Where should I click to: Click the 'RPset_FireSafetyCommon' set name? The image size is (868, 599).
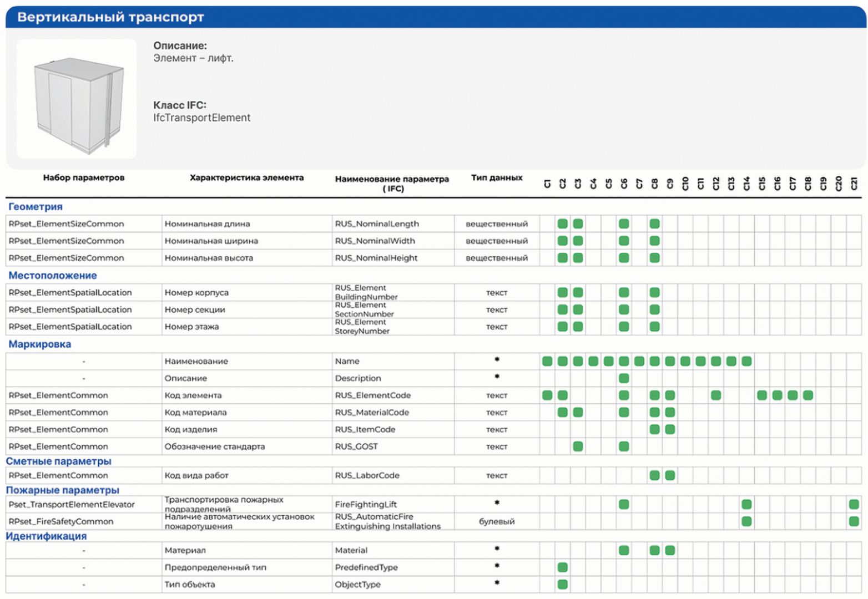[60, 521]
